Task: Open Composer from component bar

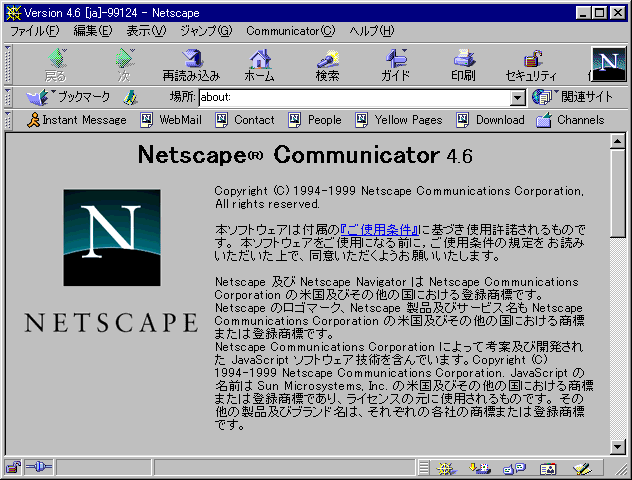Action: tap(582, 468)
